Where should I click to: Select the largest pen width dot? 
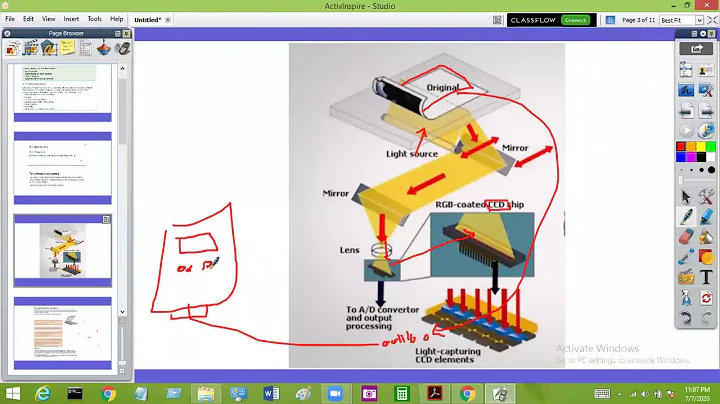click(711, 170)
